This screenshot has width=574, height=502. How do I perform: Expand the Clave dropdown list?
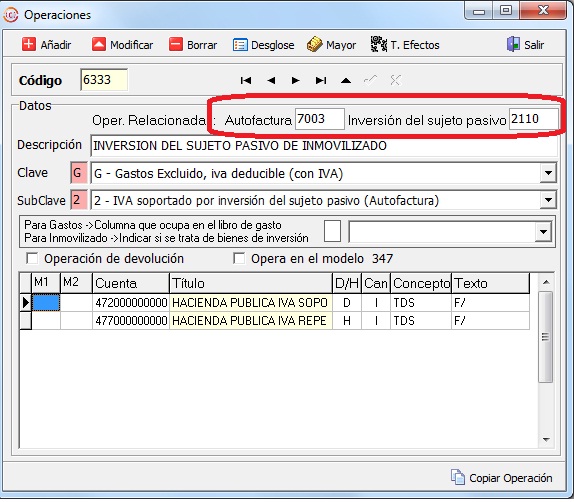click(x=548, y=173)
